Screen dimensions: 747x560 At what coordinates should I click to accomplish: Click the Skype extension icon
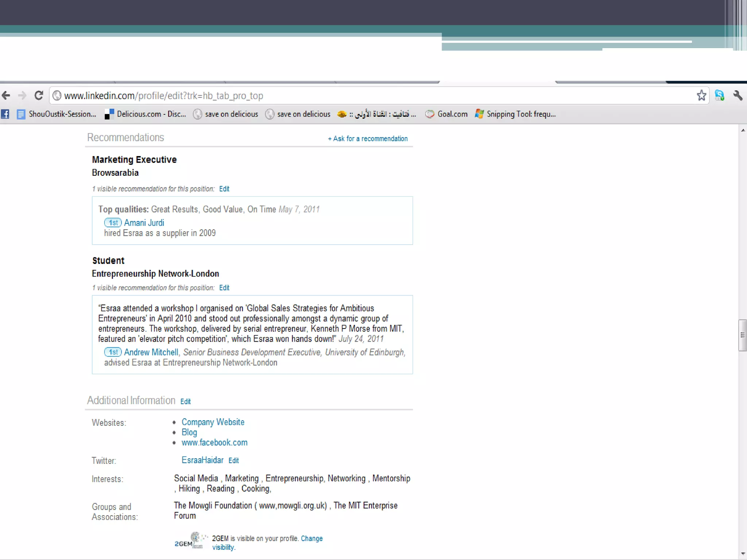tap(719, 96)
